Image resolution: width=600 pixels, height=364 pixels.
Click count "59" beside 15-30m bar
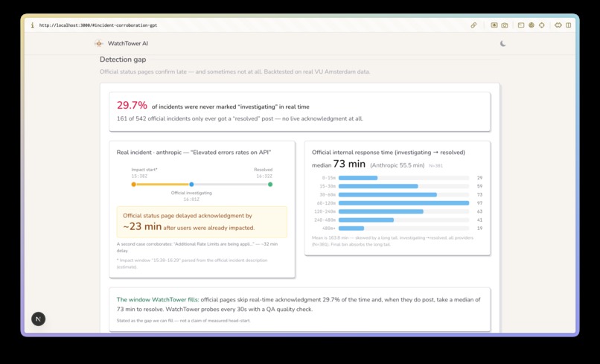point(480,186)
